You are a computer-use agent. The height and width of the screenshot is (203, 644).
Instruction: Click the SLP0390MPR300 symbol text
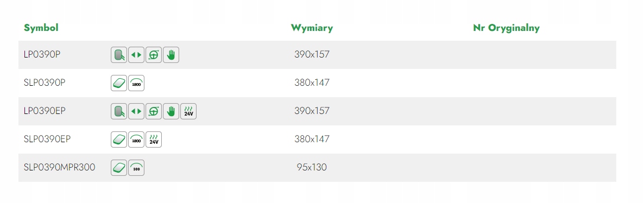pos(60,167)
